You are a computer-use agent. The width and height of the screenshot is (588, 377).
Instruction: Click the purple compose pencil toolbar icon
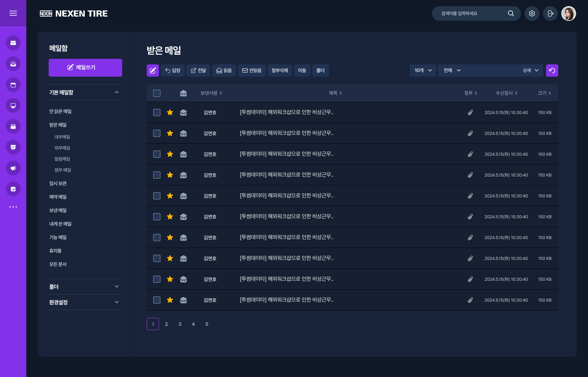[153, 70]
